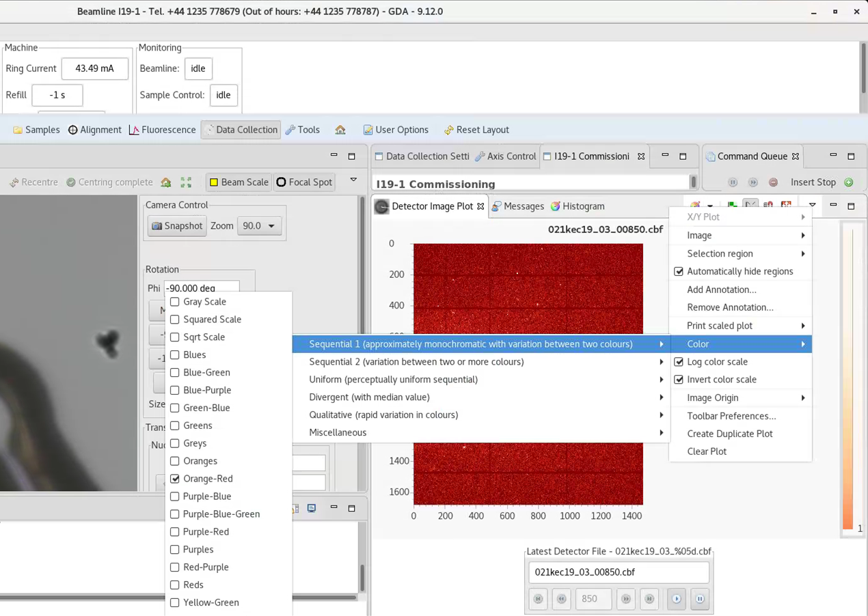Click the home icon in perspective toolbar
The width and height of the screenshot is (868, 616).
click(340, 130)
